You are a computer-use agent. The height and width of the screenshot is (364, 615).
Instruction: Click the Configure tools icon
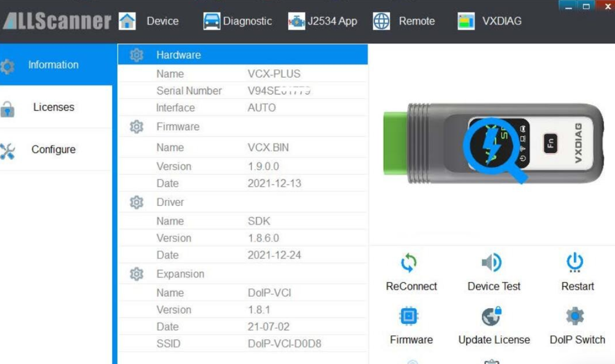pyautogui.click(x=7, y=151)
